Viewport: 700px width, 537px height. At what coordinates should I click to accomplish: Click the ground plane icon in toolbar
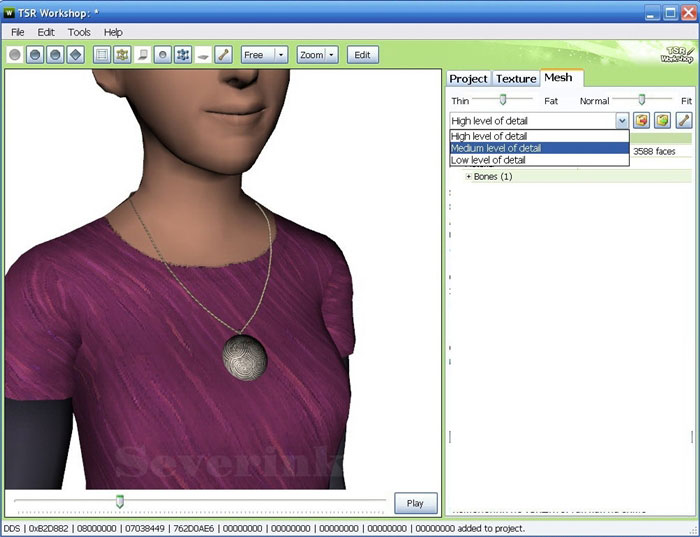(x=203, y=55)
